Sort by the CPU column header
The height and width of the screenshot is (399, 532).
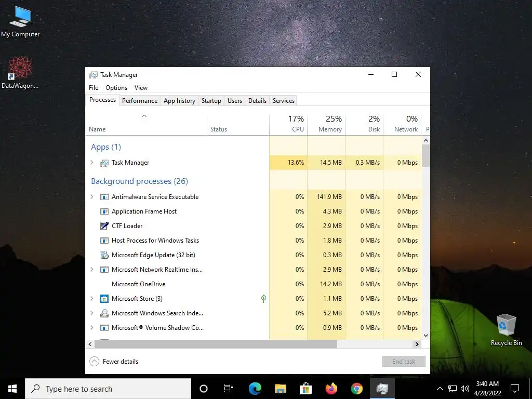click(288, 125)
